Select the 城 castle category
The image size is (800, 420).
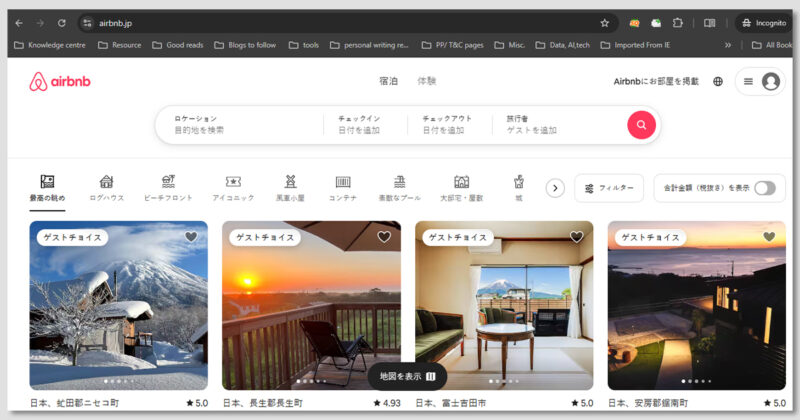(x=519, y=188)
